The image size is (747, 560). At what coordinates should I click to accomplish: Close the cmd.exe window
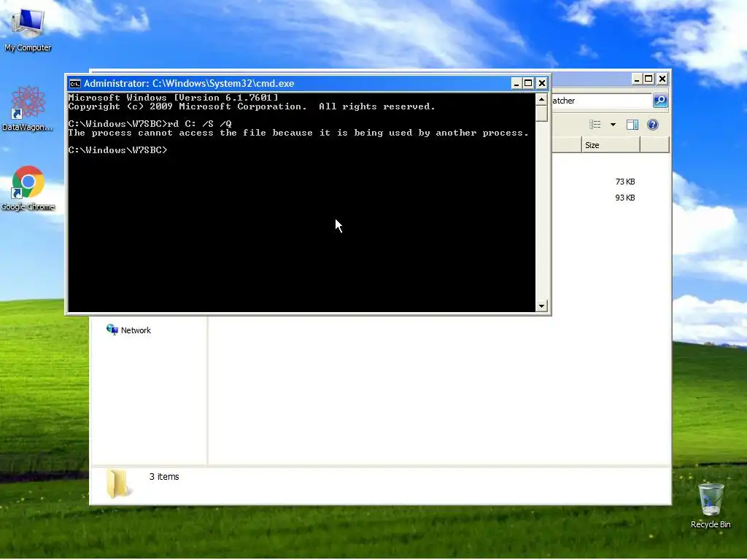click(542, 83)
